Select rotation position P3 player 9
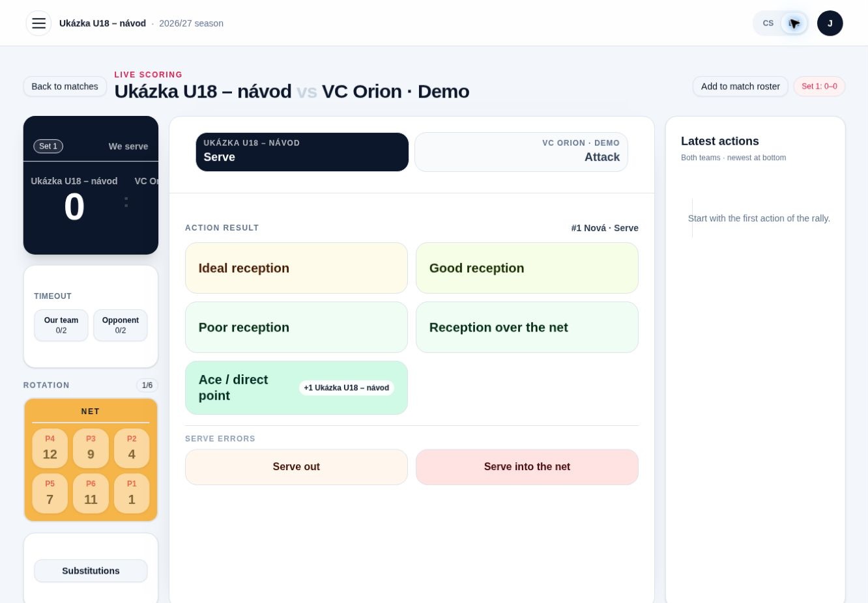The width and height of the screenshot is (868, 603). click(x=91, y=448)
